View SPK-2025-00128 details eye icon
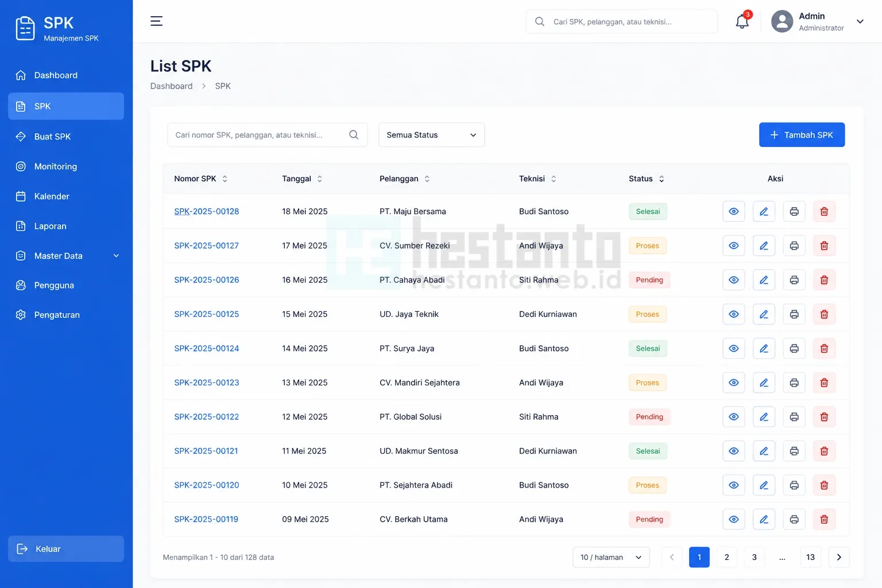This screenshot has height=588, width=882. point(734,211)
